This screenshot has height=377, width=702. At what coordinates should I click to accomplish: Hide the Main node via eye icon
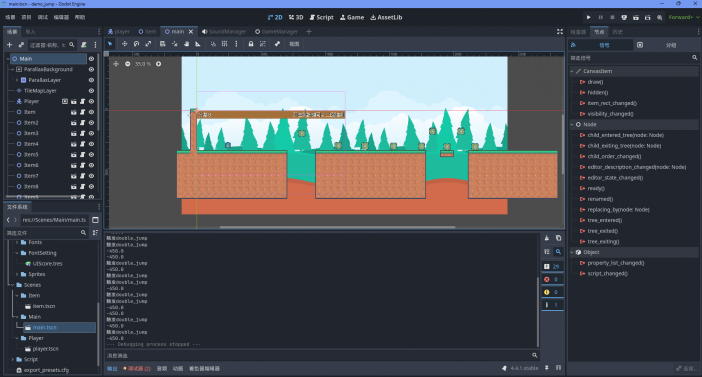[91, 59]
